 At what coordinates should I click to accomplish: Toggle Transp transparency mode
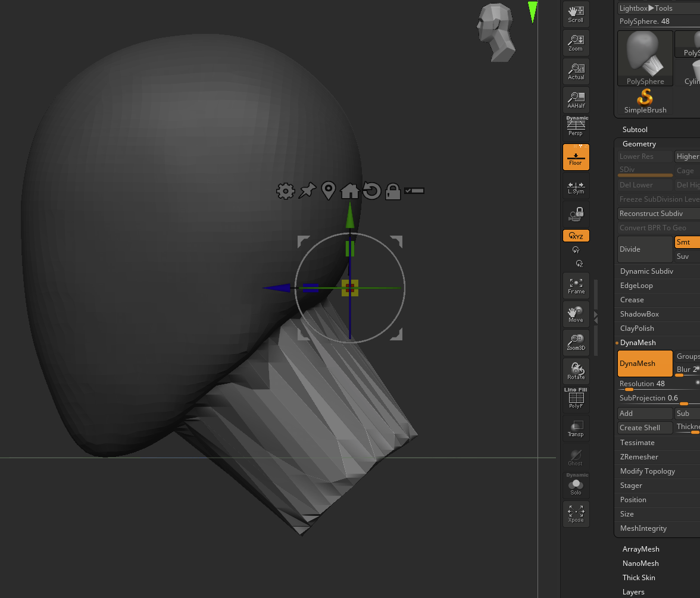tap(576, 428)
